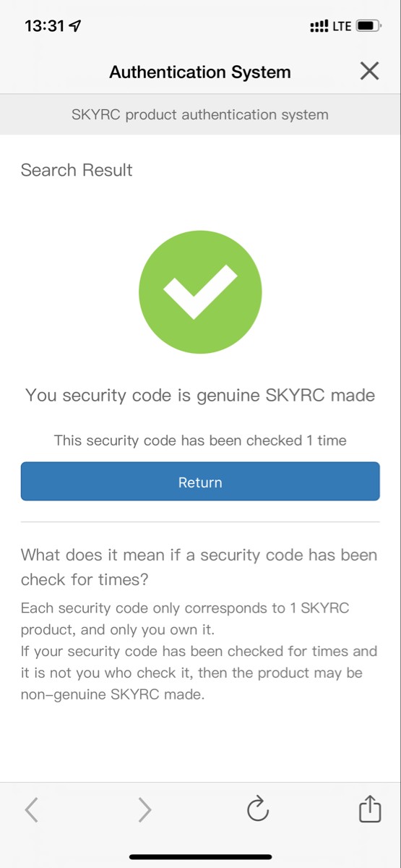Tap the home indicator bar at bottom
Image resolution: width=401 pixels, height=868 pixels.
coord(200,856)
